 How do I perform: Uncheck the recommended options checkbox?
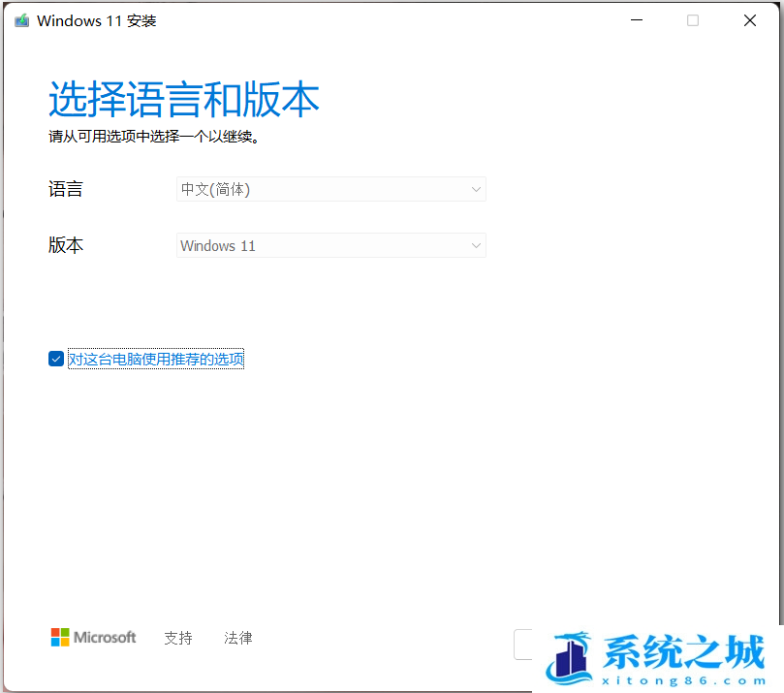[x=56, y=359]
